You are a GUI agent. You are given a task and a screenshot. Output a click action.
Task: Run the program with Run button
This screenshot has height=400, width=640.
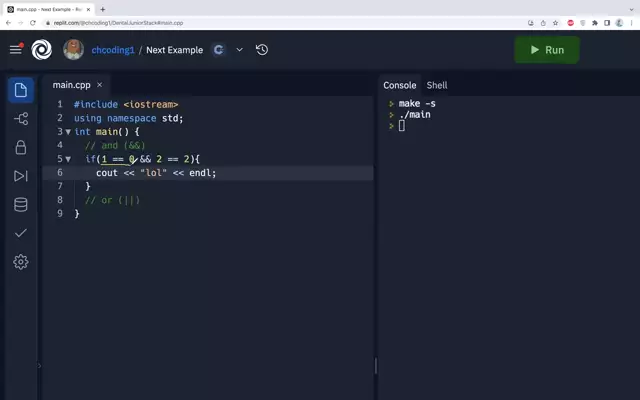[x=547, y=50]
